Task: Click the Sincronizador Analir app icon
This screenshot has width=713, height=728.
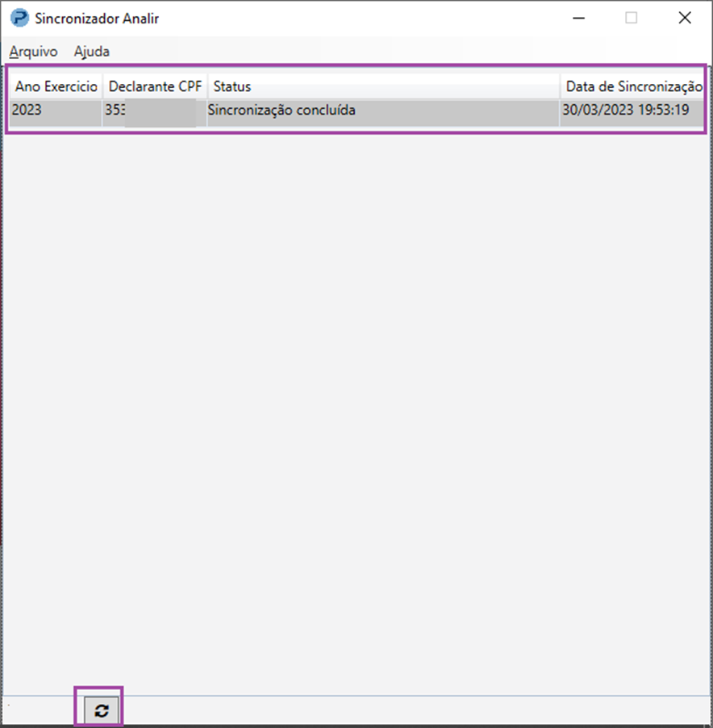Action: [19, 18]
